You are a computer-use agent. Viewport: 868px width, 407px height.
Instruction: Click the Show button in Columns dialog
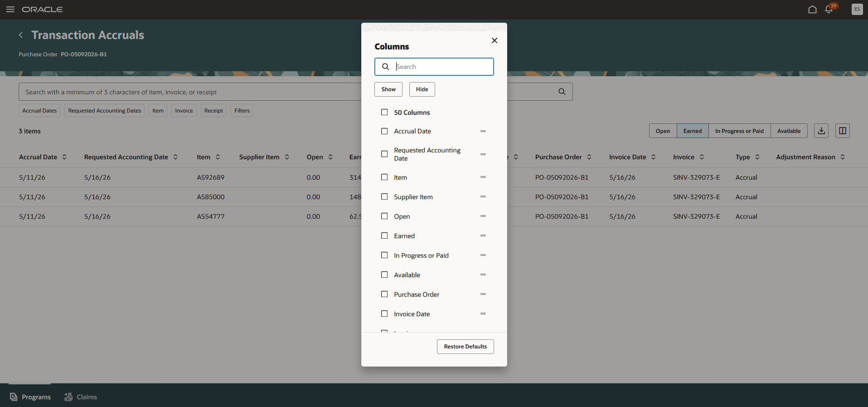[388, 89]
